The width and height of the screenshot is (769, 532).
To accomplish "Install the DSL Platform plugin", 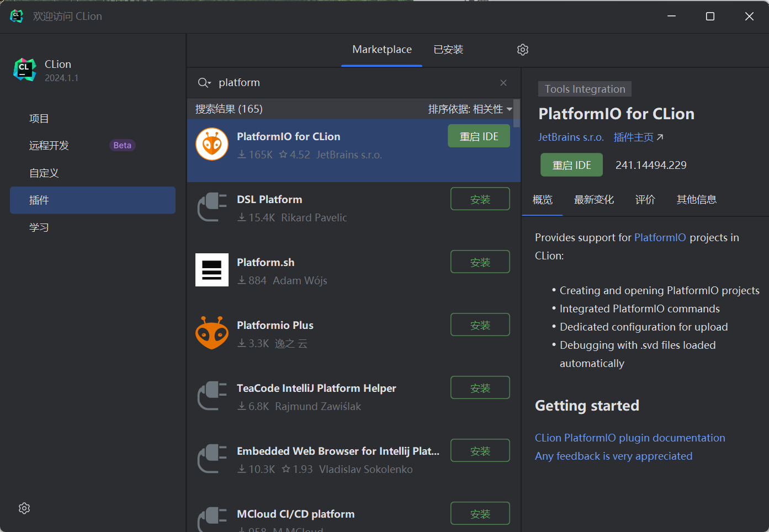I will point(480,199).
